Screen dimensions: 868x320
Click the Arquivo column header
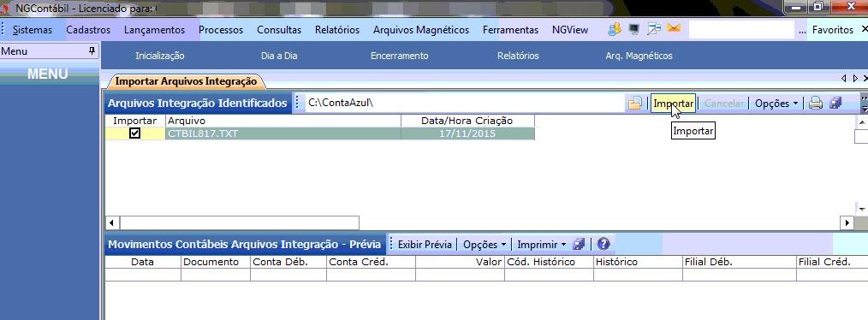[282, 121]
